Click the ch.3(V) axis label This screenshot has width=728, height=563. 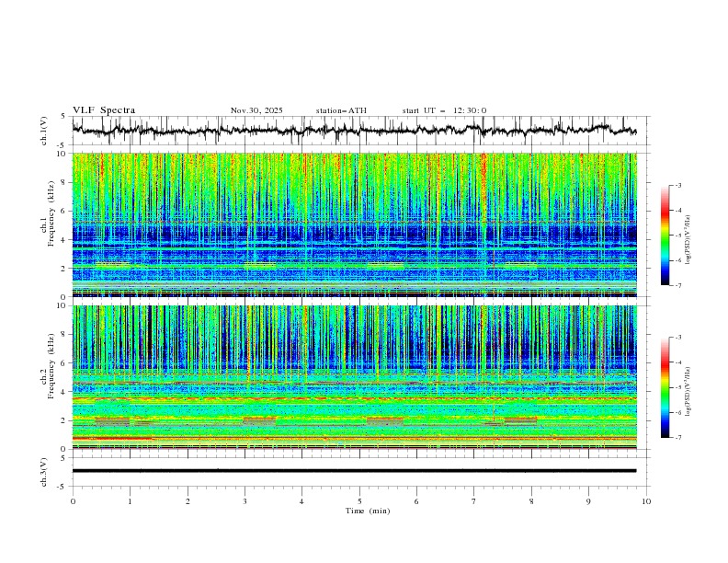[x=44, y=470]
